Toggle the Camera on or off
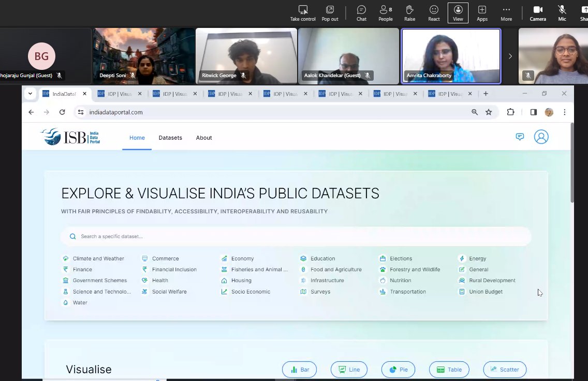Image resolution: width=588 pixels, height=381 pixels. pos(538,13)
